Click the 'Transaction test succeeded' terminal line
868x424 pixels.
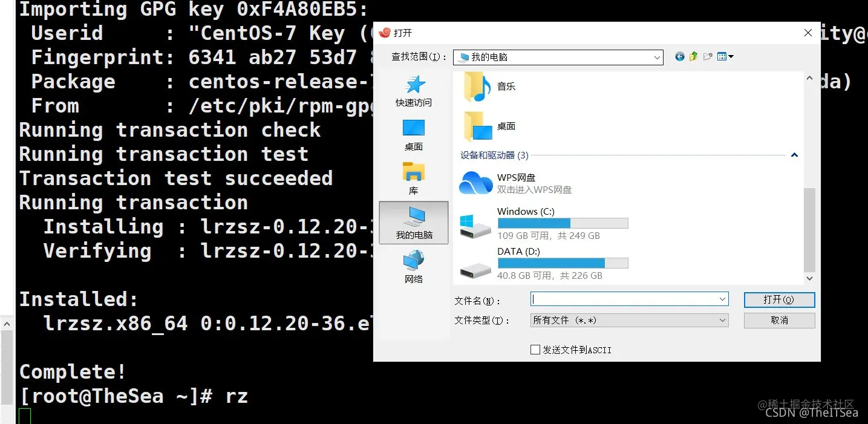[x=176, y=178]
